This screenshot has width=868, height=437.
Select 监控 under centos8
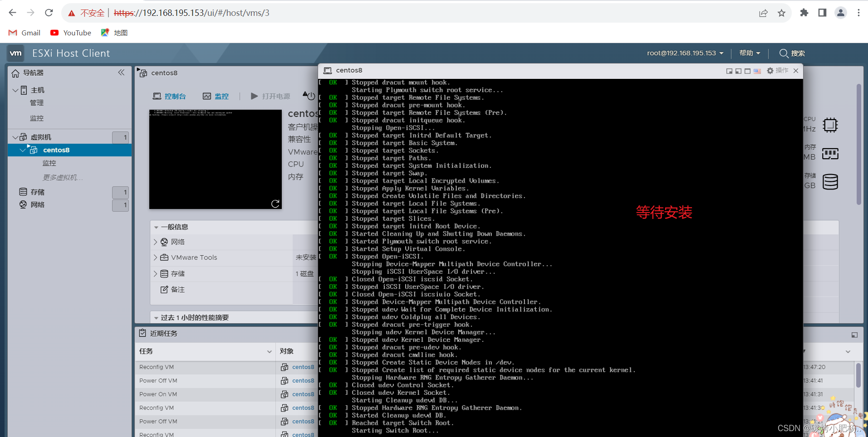pos(49,163)
